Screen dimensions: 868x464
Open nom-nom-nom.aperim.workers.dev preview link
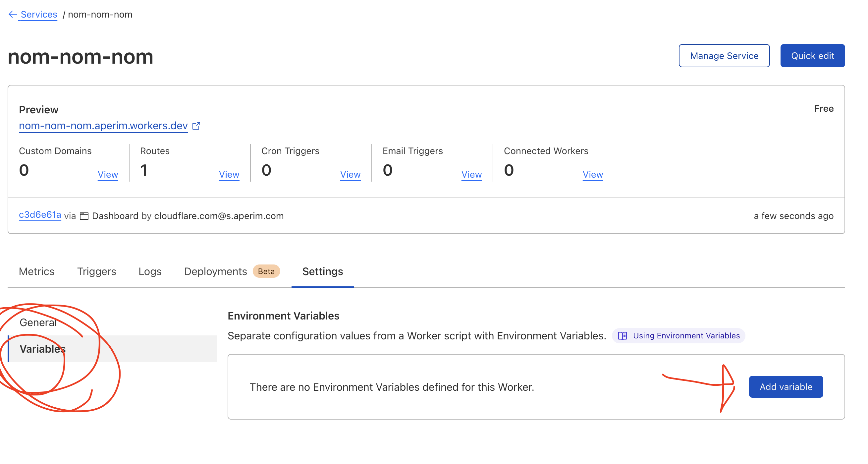(103, 125)
